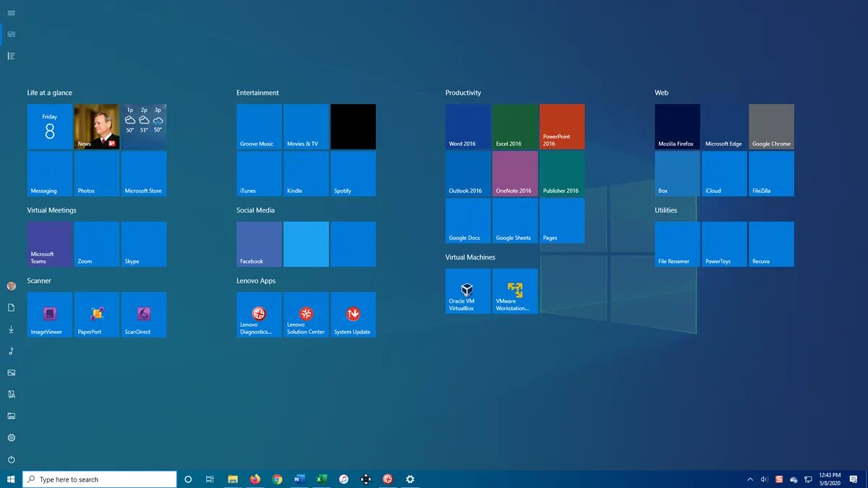Launch the PowerToys tile

click(724, 244)
